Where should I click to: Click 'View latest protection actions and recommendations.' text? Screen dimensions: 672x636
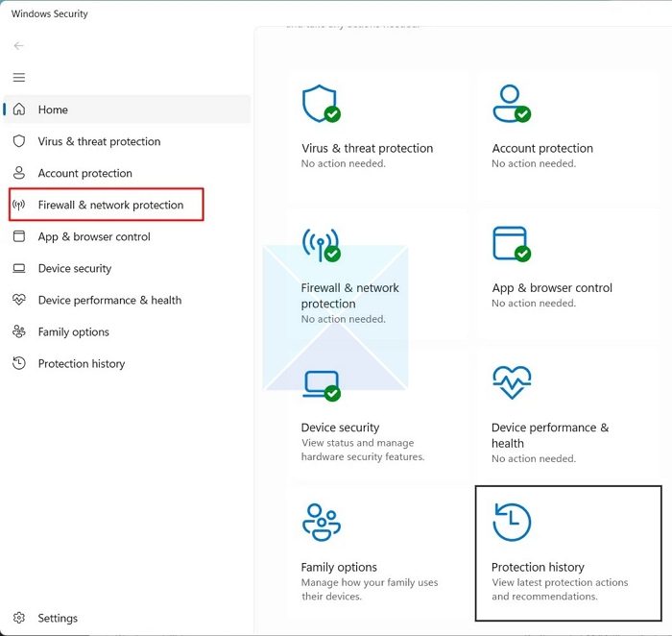click(560, 589)
